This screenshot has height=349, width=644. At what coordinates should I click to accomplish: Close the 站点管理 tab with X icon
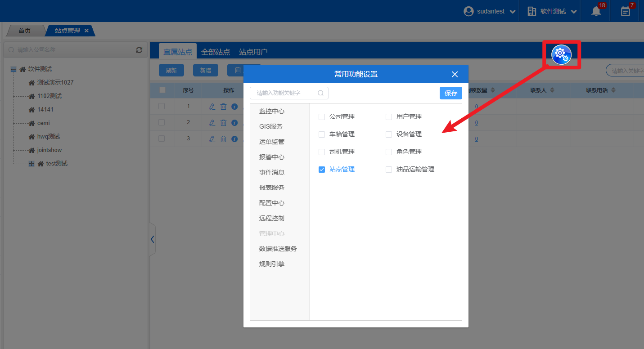coord(86,31)
